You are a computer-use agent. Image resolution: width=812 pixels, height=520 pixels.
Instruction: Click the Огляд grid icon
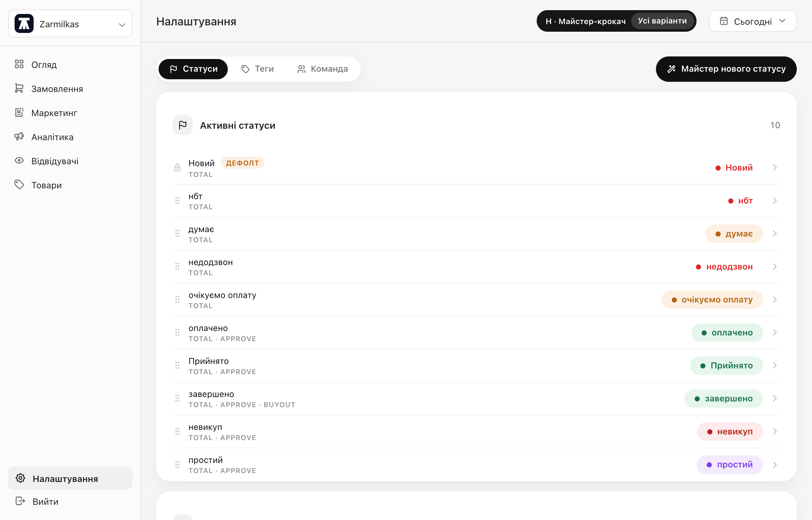[x=19, y=64]
